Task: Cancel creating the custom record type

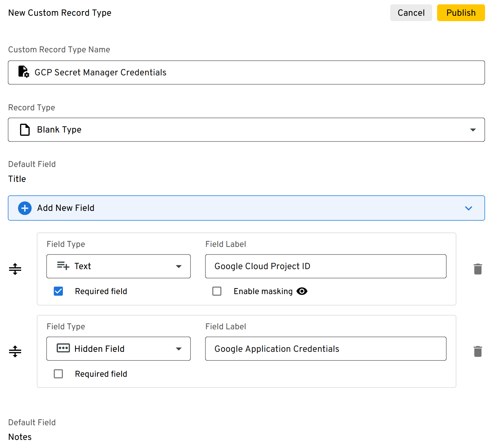Action: (x=411, y=12)
